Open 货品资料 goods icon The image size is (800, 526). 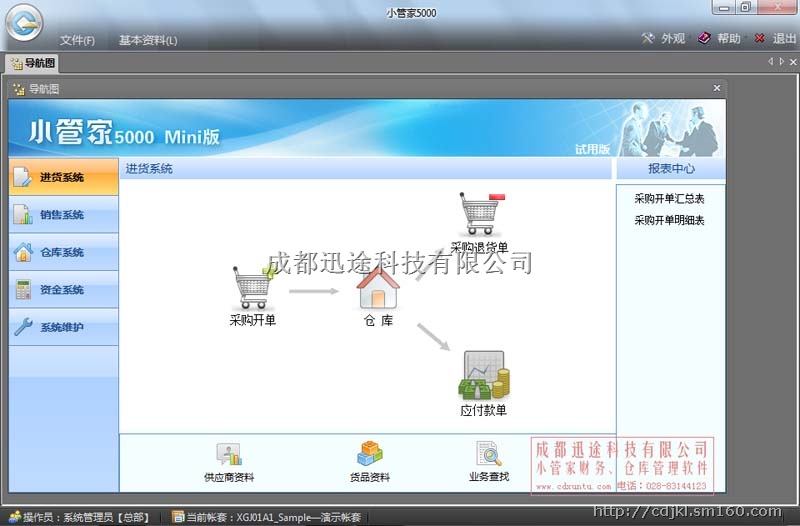[370, 455]
